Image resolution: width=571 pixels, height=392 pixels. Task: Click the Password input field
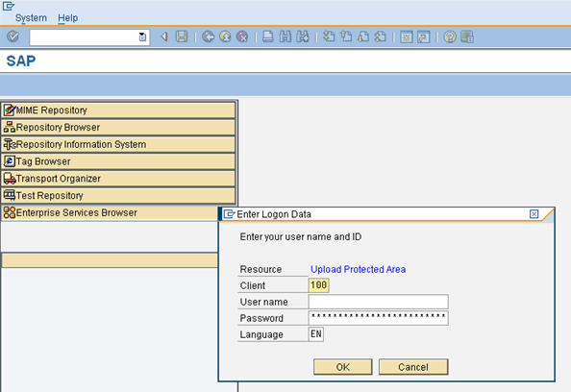point(379,318)
